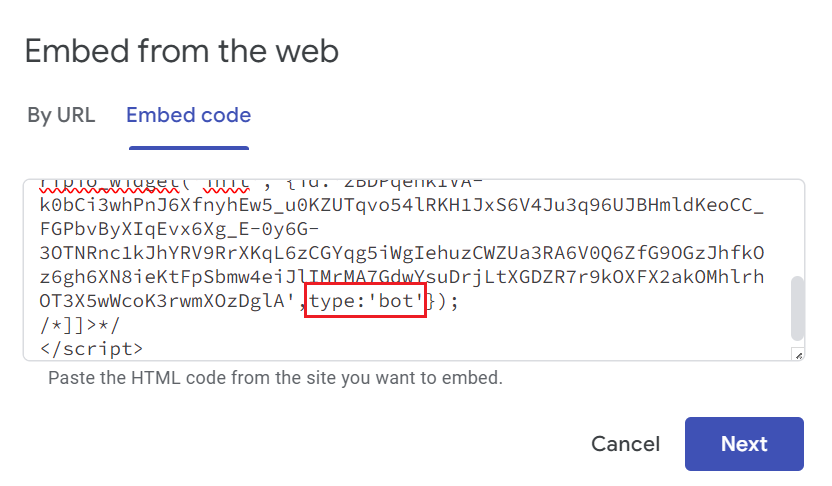Switch to the By URL tab
The image size is (832, 486).
(61, 115)
